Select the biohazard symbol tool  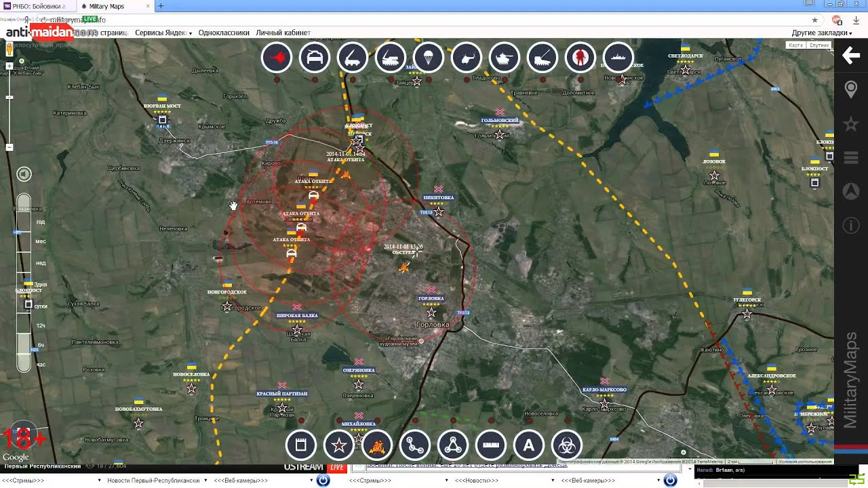(567, 445)
